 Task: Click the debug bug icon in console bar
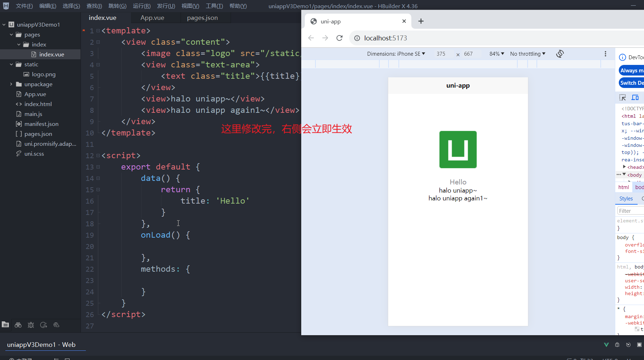coord(617,345)
